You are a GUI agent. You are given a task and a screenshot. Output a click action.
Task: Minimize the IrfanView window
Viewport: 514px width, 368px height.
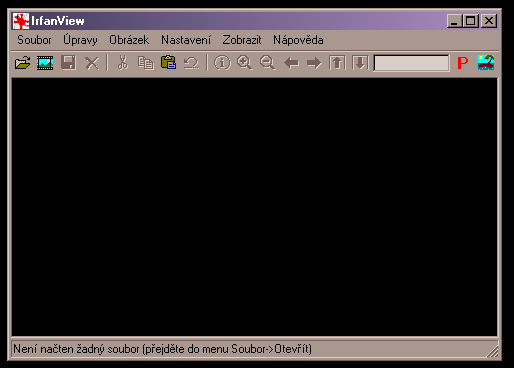coord(454,21)
